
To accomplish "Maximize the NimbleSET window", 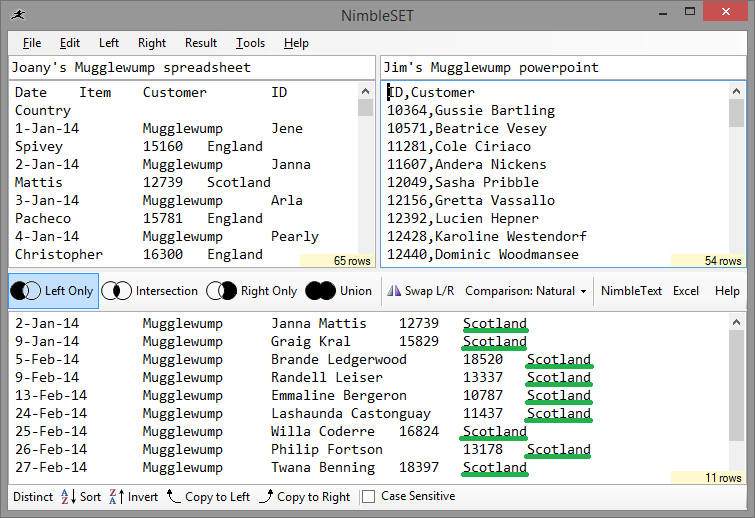I will 690,12.
